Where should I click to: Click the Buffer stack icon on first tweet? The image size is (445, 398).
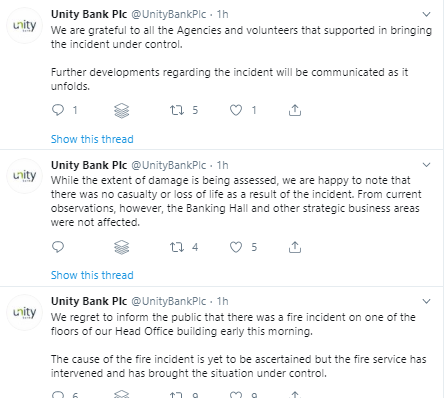pyautogui.click(x=121, y=110)
